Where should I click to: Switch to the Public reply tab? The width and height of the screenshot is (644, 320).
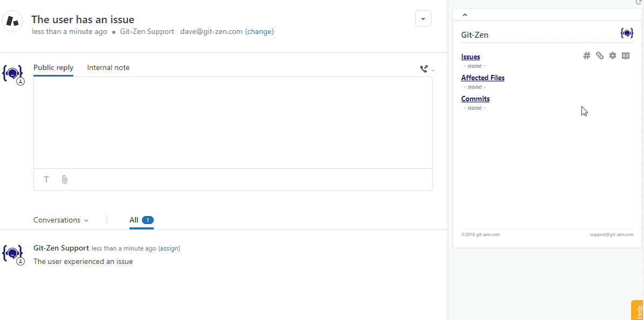53,68
